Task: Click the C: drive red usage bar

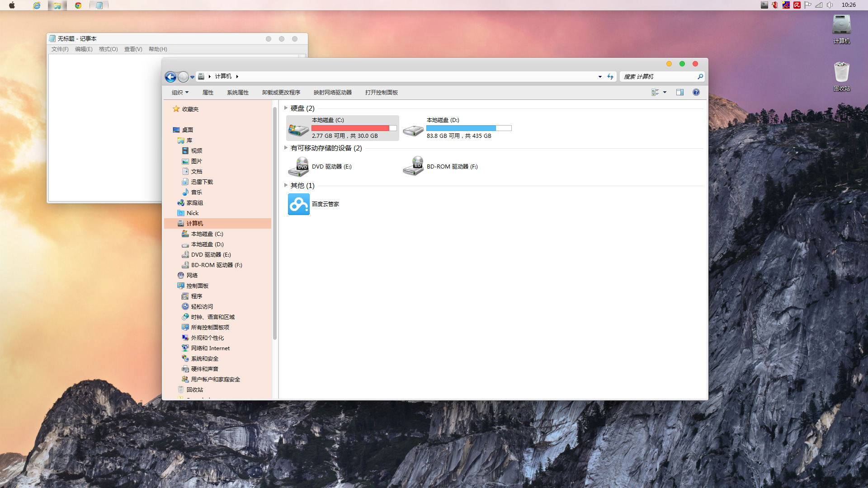Action: pos(354,128)
